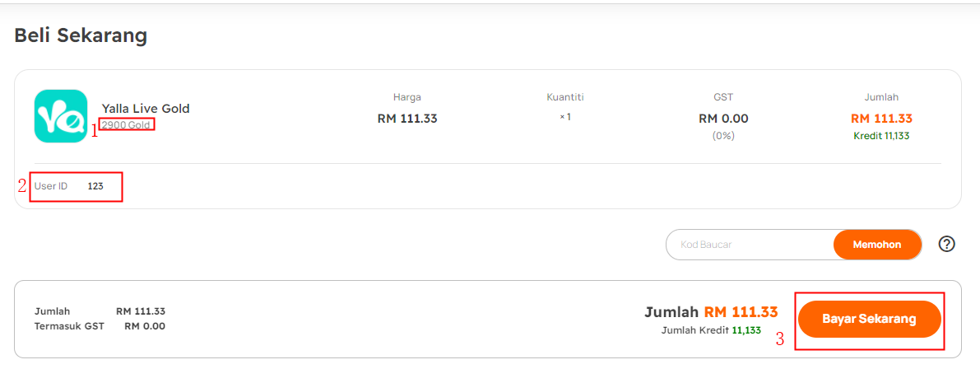Apply voucher with the Memohon button
This screenshot has height=369, width=980.
(x=877, y=245)
